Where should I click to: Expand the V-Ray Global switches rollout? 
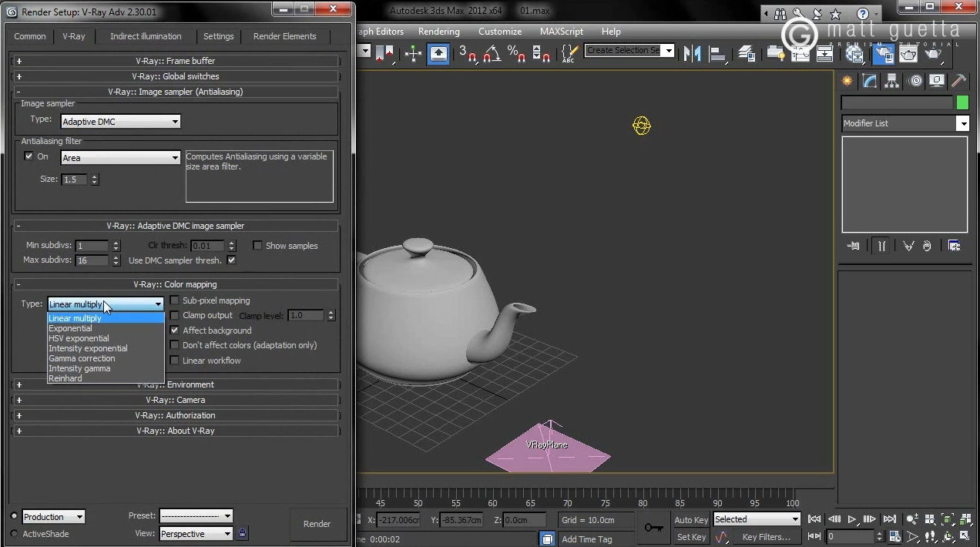176,76
